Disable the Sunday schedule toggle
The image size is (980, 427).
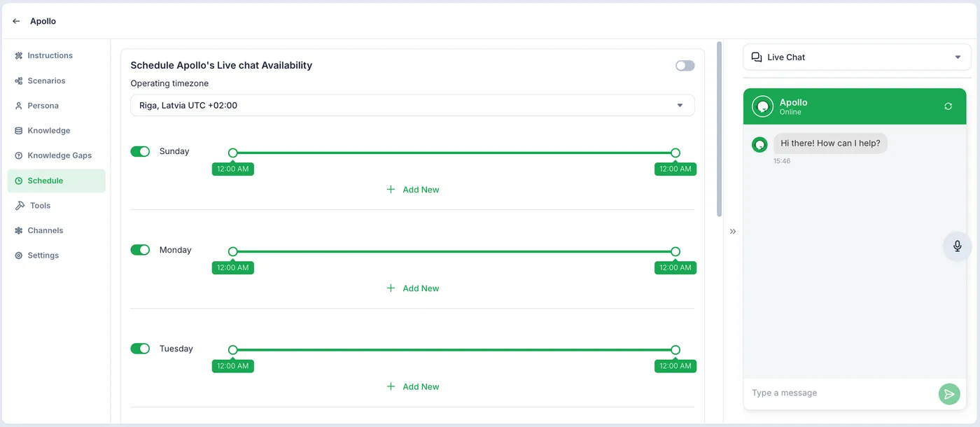(140, 151)
